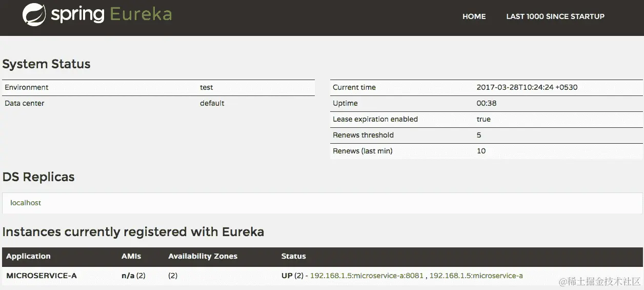Click the Status column header
Viewport: 644px width, 290px height.
(293, 256)
